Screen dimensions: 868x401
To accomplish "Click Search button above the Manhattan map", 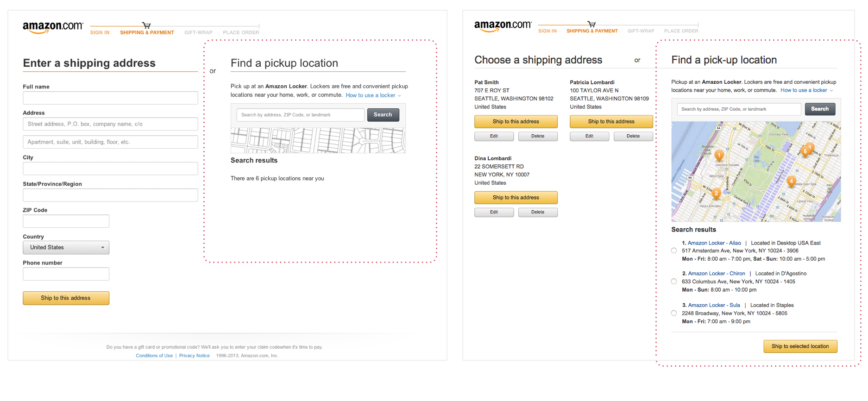I will (x=820, y=109).
